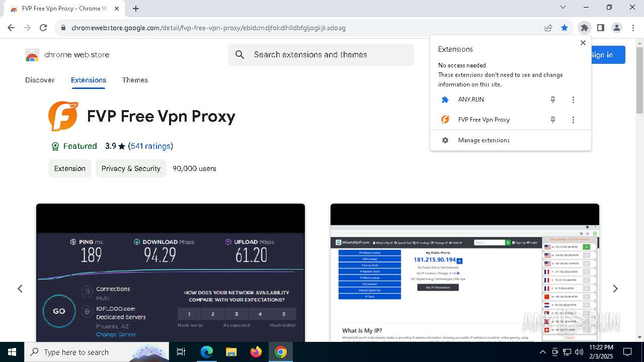Pin the FVP Free Vpn Proxy extension
This screenshot has height=362, width=644.
[x=553, y=120]
